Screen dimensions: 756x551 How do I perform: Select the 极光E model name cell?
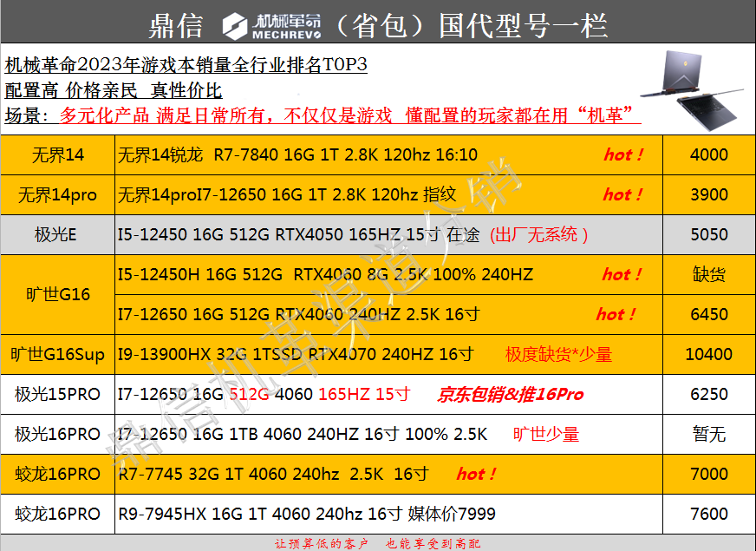pyautogui.click(x=58, y=235)
